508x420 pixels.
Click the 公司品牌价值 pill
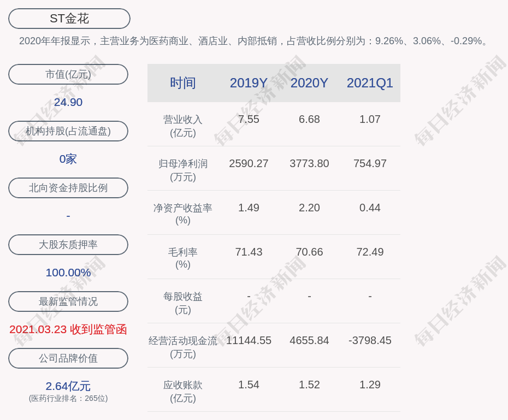point(68,358)
